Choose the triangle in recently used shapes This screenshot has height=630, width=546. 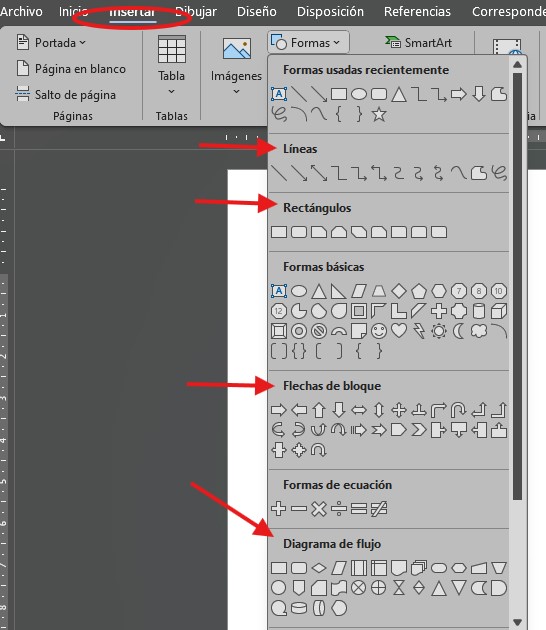[399, 95]
